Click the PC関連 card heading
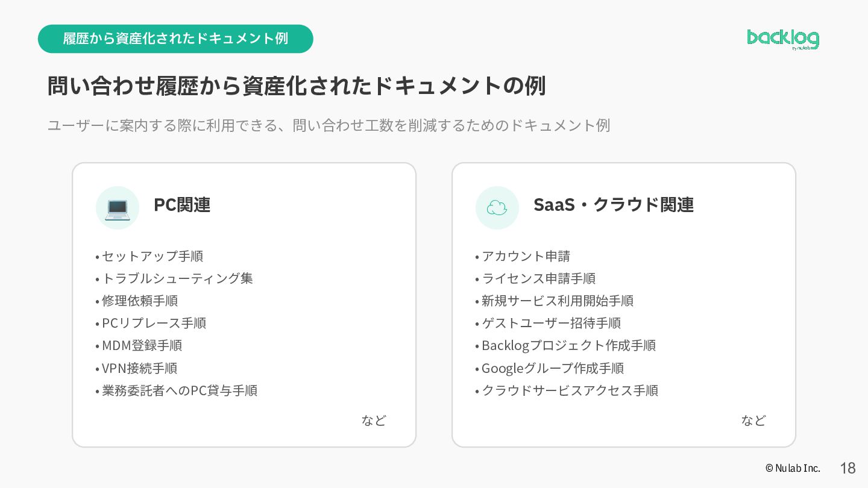 (182, 205)
